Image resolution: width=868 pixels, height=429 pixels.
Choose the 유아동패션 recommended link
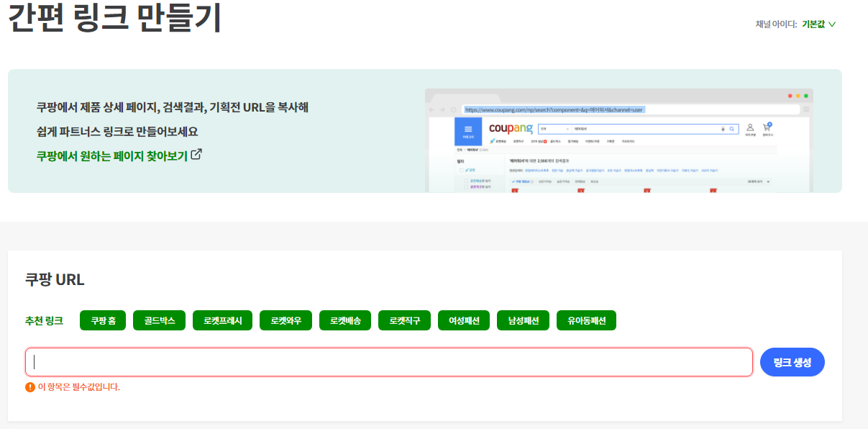(x=587, y=320)
